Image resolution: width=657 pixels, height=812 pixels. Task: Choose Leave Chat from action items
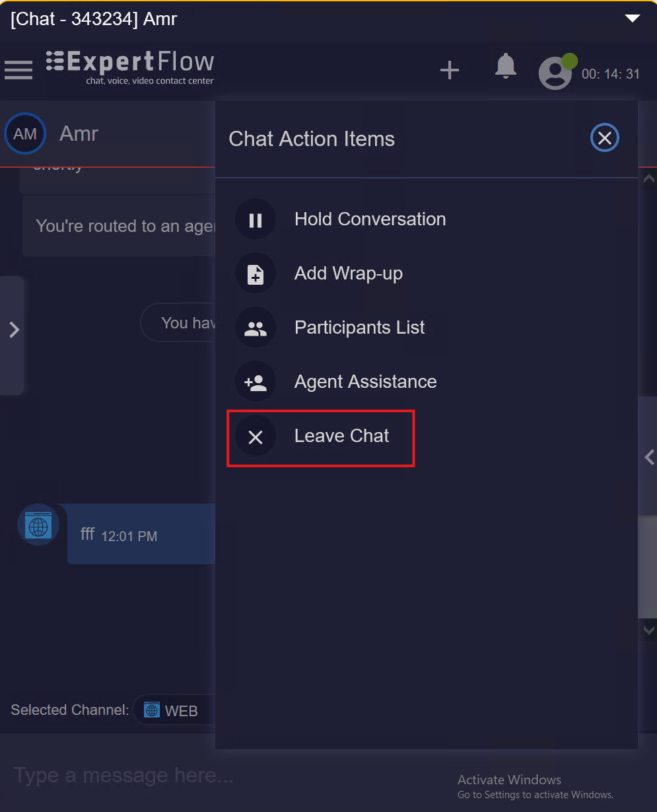click(341, 436)
